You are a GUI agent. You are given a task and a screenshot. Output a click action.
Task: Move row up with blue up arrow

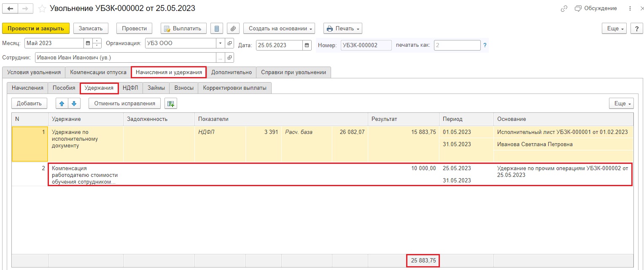[x=62, y=103]
